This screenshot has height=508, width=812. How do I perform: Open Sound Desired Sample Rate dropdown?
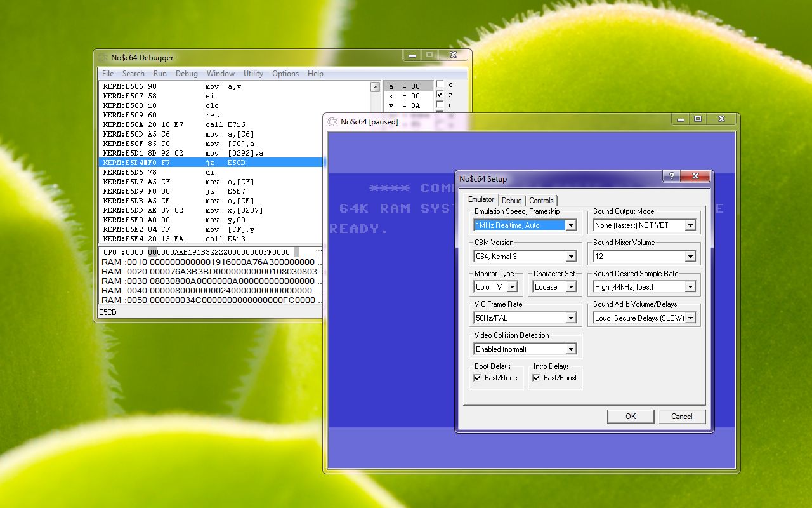pyautogui.click(x=690, y=287)
